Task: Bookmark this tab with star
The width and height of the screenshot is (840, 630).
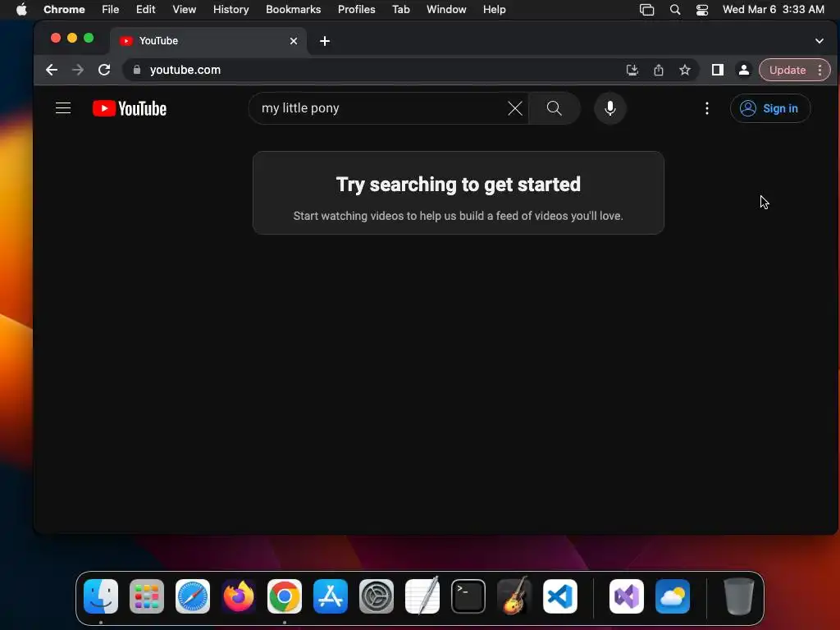Action: pyautogui.click(x=685, y=70)
